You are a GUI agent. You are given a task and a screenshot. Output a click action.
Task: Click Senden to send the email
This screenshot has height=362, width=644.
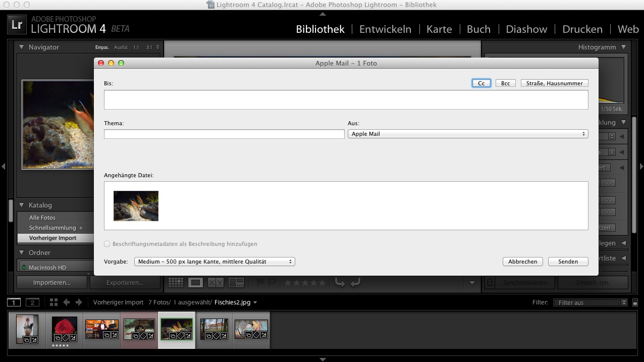click(x=568, y=262)
